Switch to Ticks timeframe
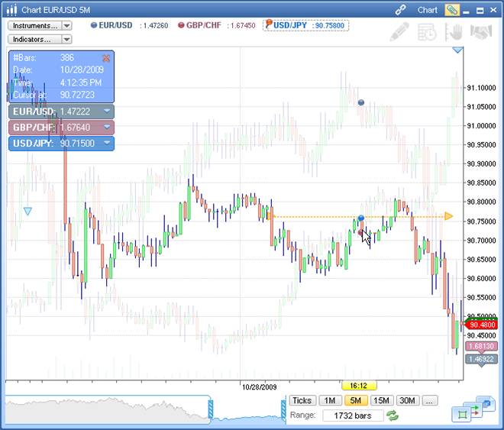504x430 pixels. point(302,400)
